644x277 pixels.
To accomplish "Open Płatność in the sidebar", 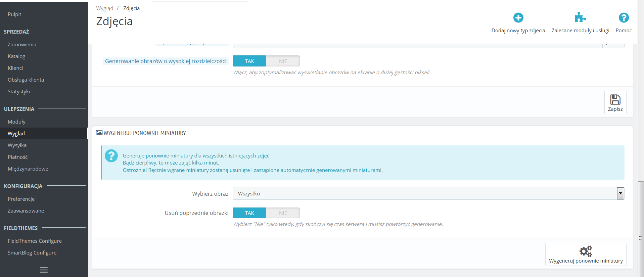I will click(x=17, y=157).
